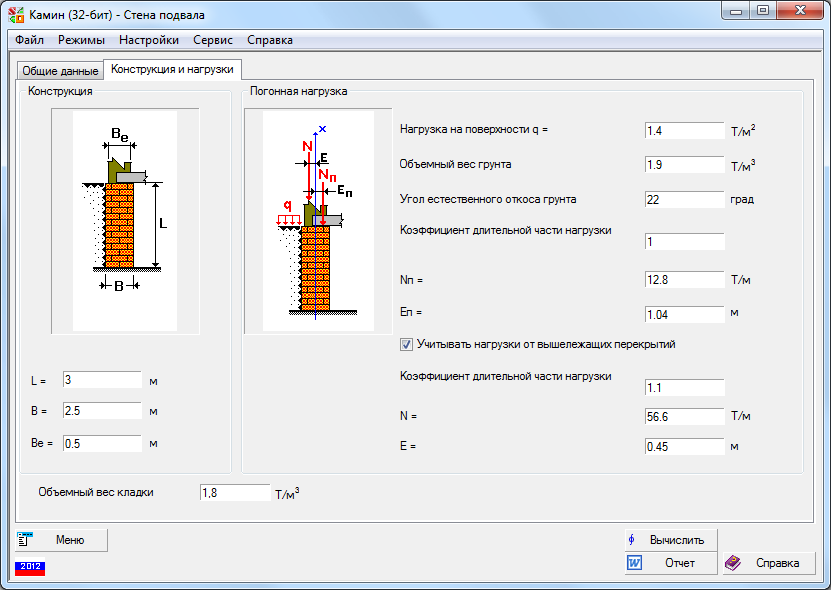The width and height of the screenshot is (831, 590).
Task: Click the Нагрузка на поверхности q field
Action: tap(684, 131)
